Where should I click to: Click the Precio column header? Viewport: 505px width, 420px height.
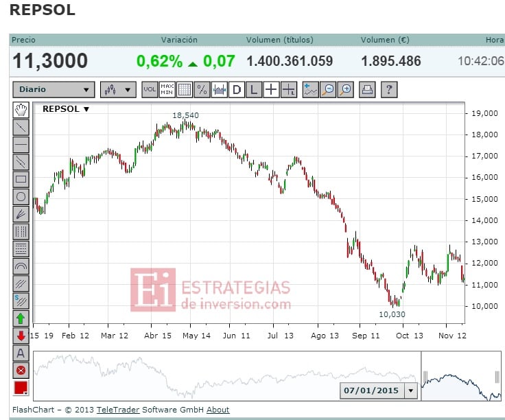pyautogui.click(x=23, y=40)
